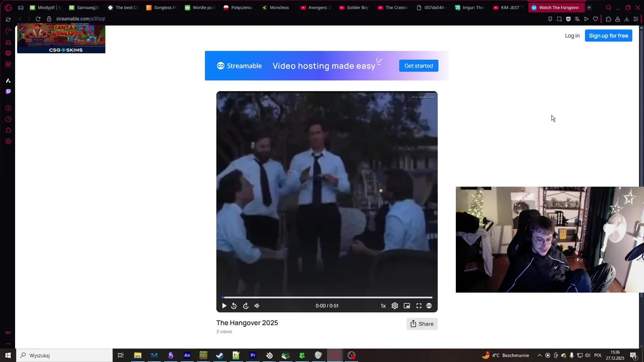Open the CSGO Skins advertisement

point(61,39)
